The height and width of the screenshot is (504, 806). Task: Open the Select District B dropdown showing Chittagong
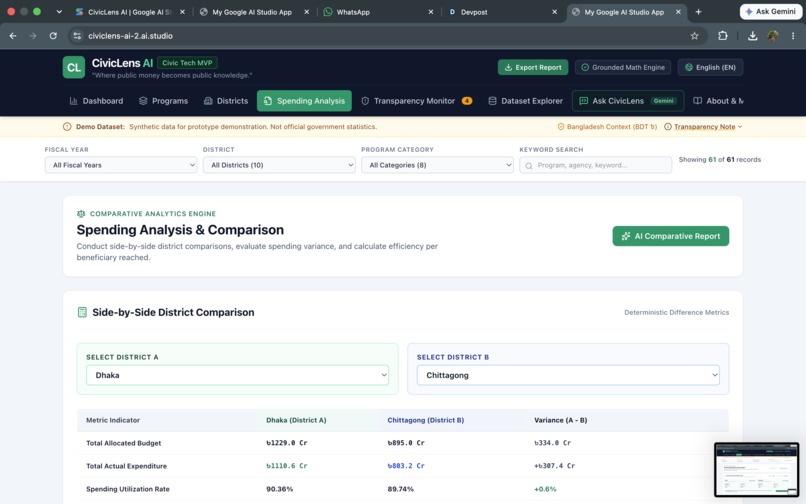(568, 375)
